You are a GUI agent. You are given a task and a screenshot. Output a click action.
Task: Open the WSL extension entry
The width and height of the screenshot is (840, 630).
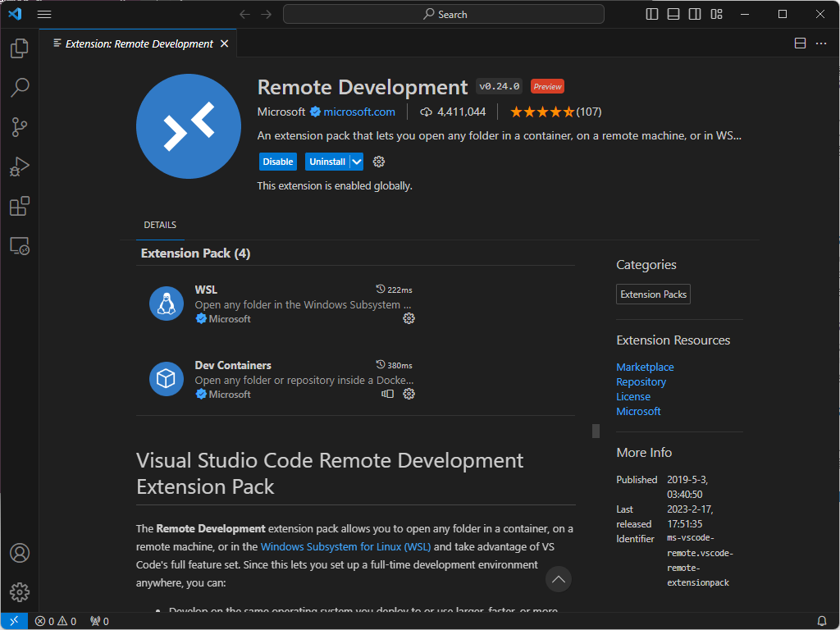281,304
